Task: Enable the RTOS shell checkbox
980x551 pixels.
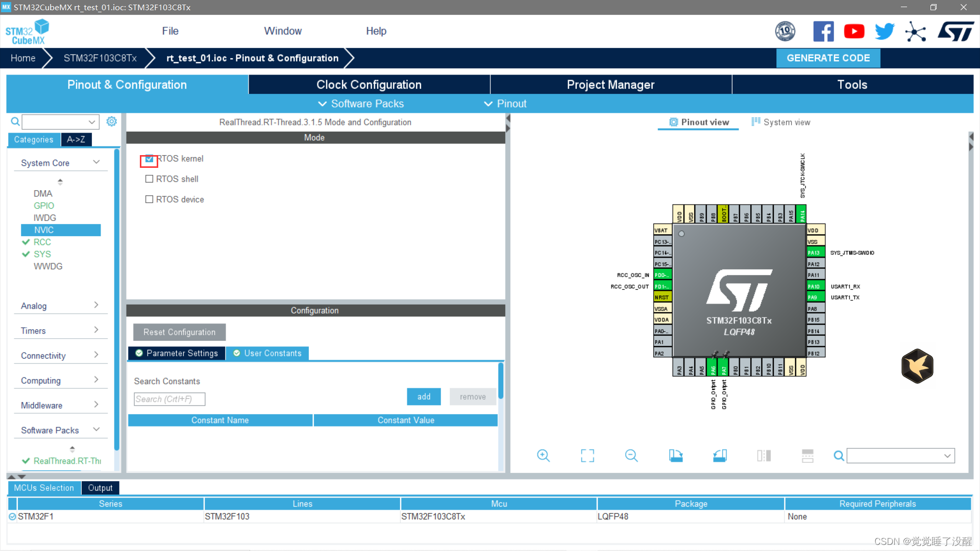Action: tap(149, 179)
